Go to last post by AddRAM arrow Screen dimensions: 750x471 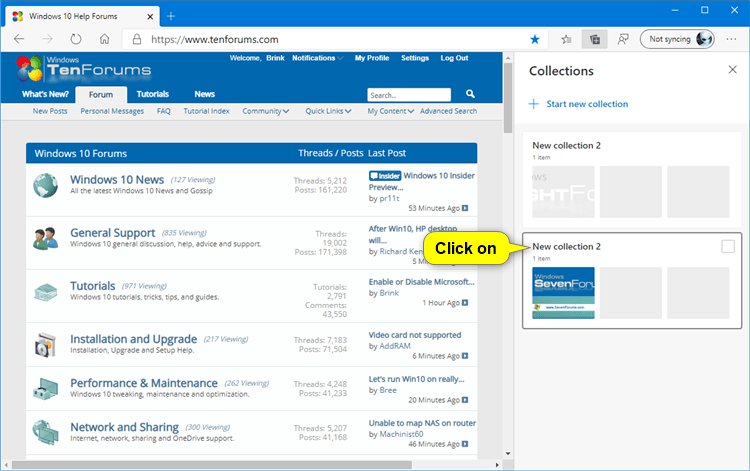pyautogui.click(x=465, y=356)
